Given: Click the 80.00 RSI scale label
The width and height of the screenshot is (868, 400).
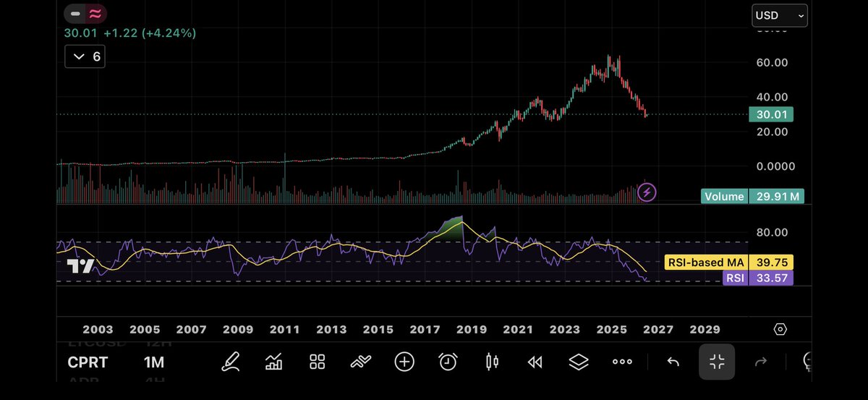Looking at the screenshot, I should [x=771, y=232].
